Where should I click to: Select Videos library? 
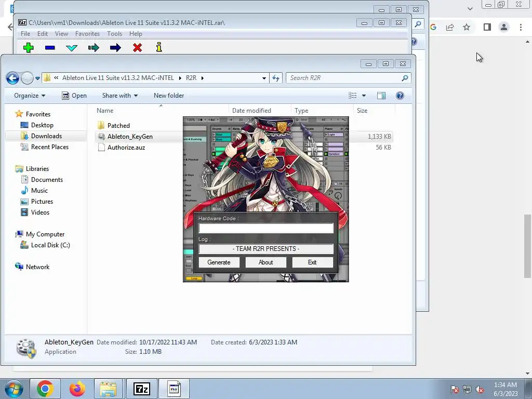(40, 212)
